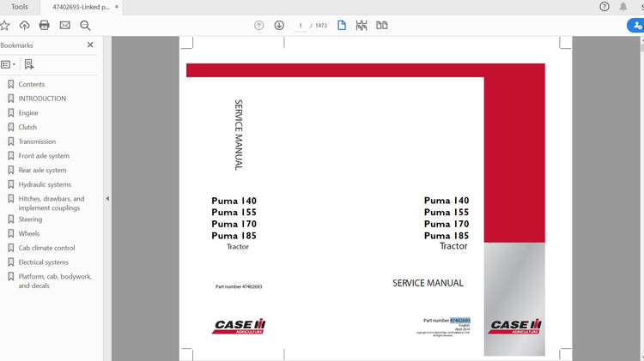Open the Contents bookmark
644x361 pixels.
pos(32,84)
